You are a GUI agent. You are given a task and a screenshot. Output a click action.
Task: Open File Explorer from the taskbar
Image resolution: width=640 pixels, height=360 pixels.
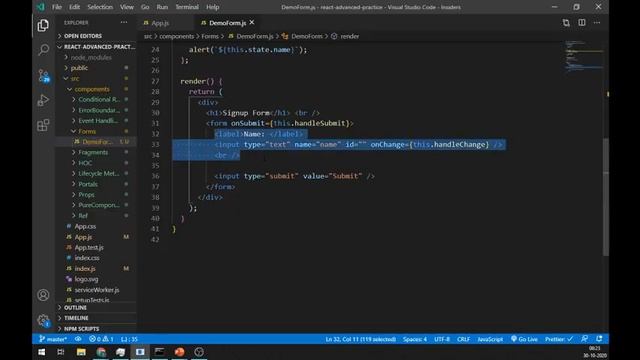pos(81,352)
